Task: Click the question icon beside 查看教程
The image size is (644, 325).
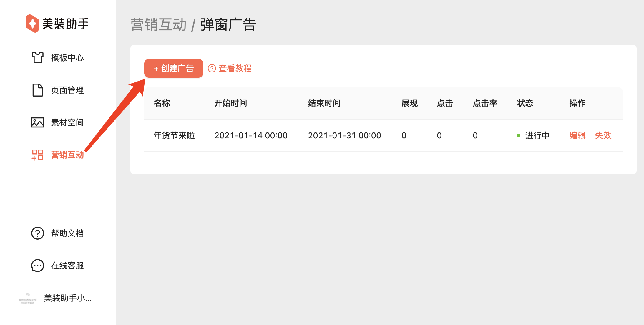Action: tap(212, 68)
